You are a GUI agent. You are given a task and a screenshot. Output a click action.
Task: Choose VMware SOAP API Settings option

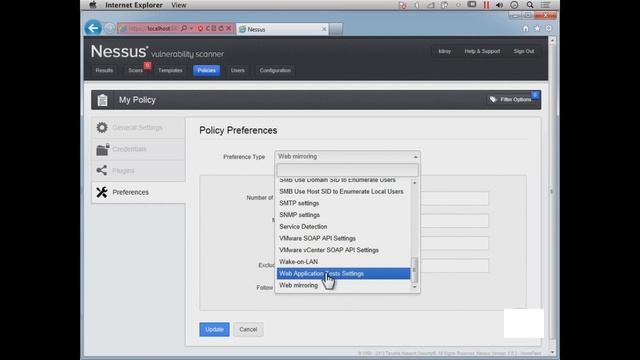pos(343,238)
